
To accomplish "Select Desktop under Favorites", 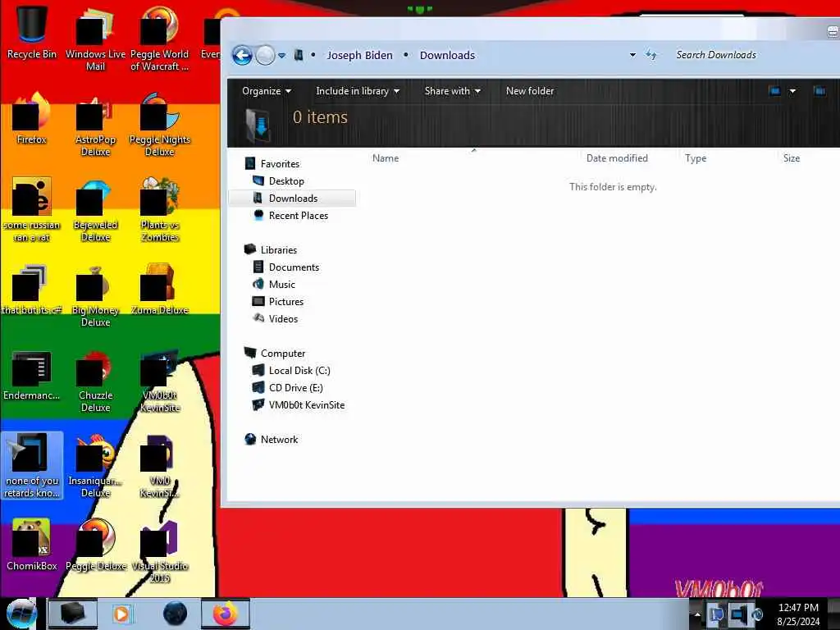I will click(279, 181).
